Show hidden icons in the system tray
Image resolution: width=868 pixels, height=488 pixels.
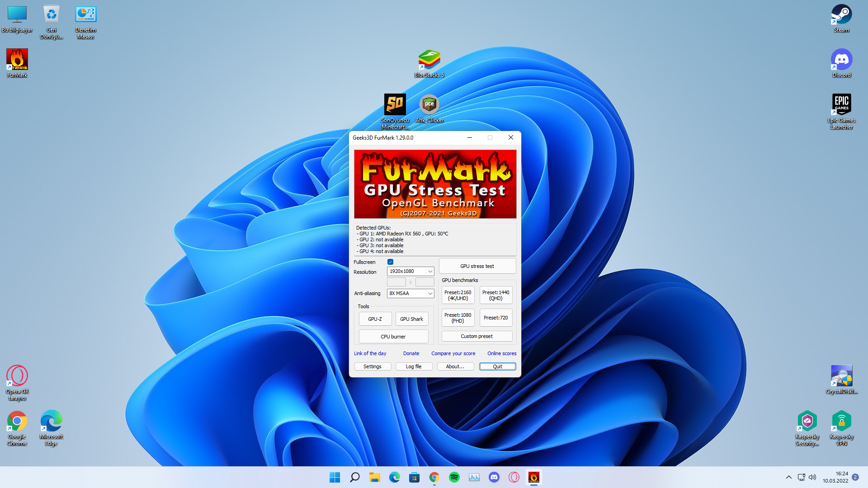coord(788,477)
